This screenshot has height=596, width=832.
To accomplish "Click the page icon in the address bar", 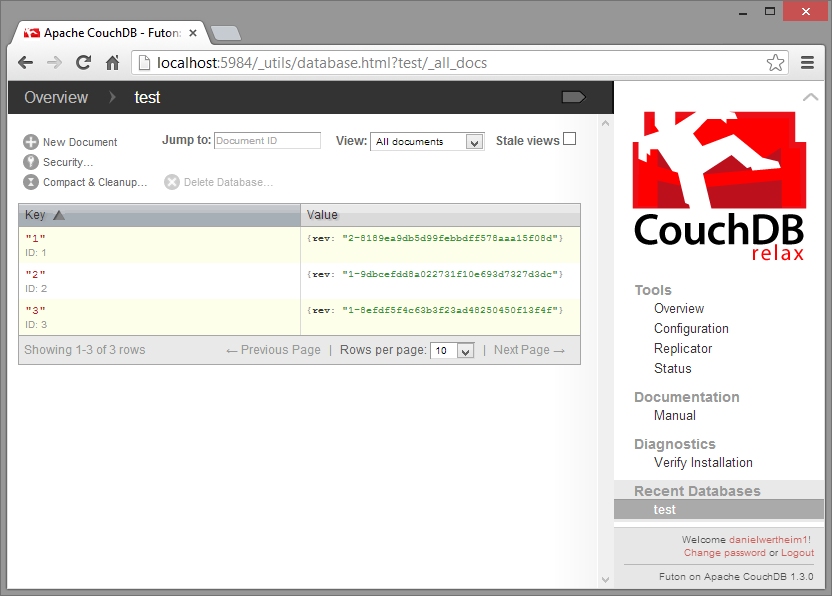I will click(144, 63).
